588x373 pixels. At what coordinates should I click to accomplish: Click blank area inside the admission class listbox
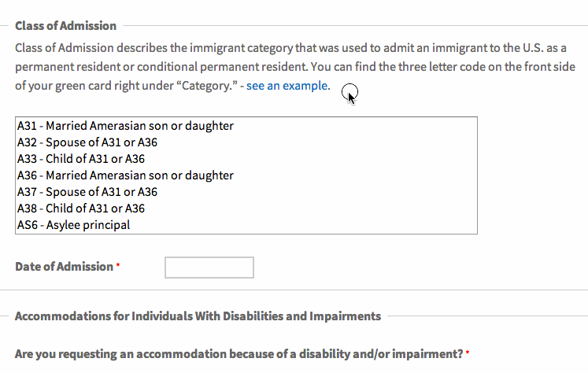[357, 175]
